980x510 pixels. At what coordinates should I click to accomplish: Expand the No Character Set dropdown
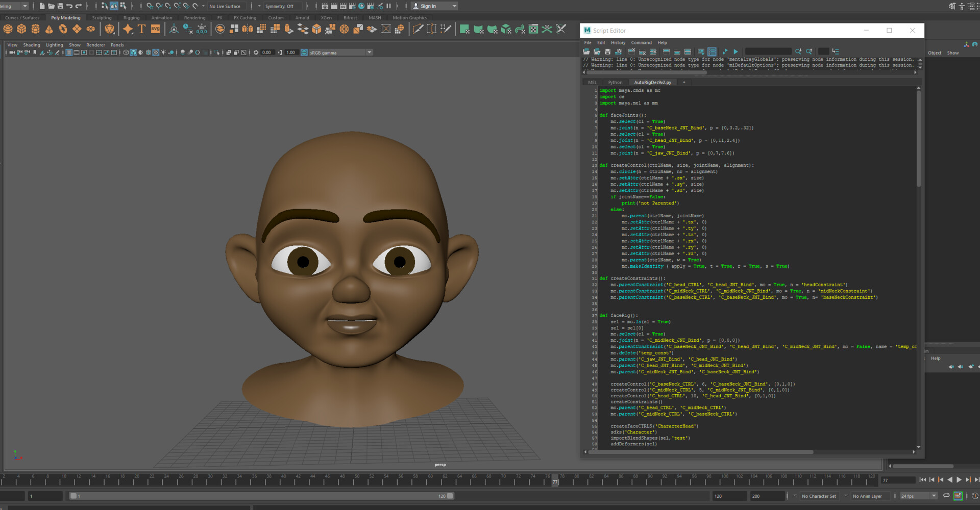pos(819,495)
